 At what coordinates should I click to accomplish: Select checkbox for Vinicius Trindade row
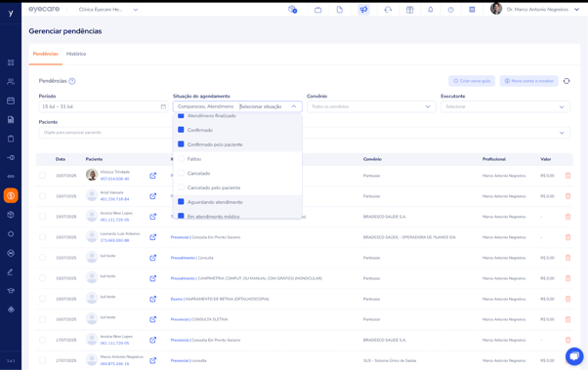[42, 176]
